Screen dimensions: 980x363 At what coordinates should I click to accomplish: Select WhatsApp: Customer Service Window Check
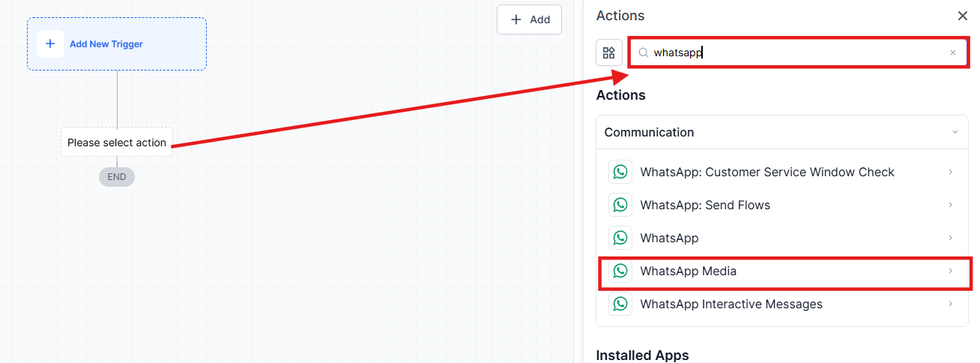[x=767, y=172]
